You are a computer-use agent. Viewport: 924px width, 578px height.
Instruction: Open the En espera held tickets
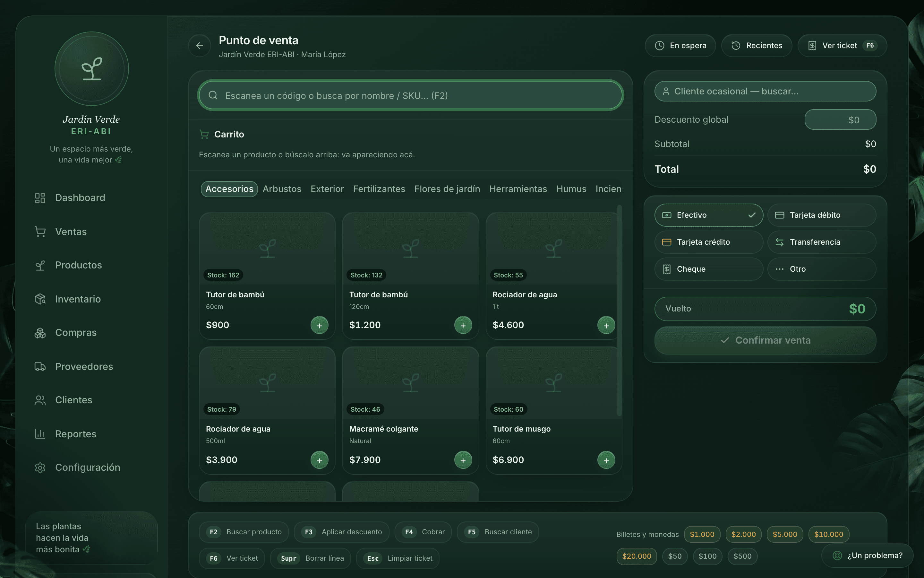tap(680, 46)
